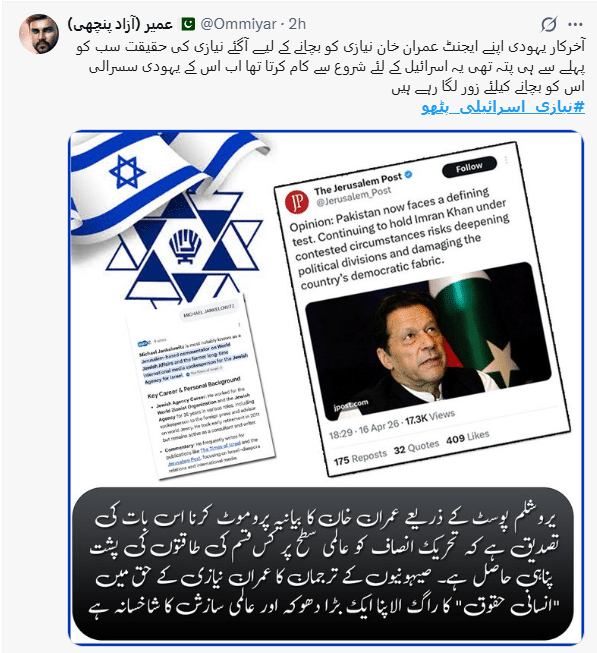Open the three-dot more options menu
The image size is (597, 653).
point(575,25)
